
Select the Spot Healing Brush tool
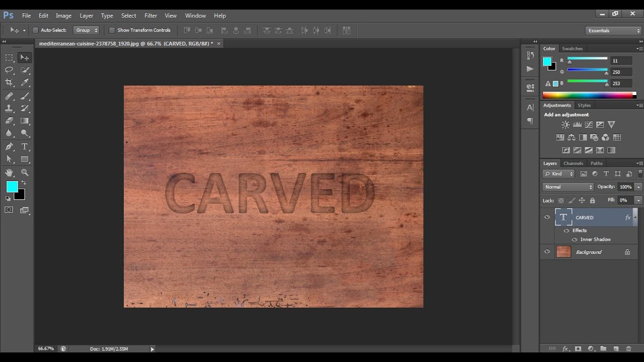(x=9, y=96)
